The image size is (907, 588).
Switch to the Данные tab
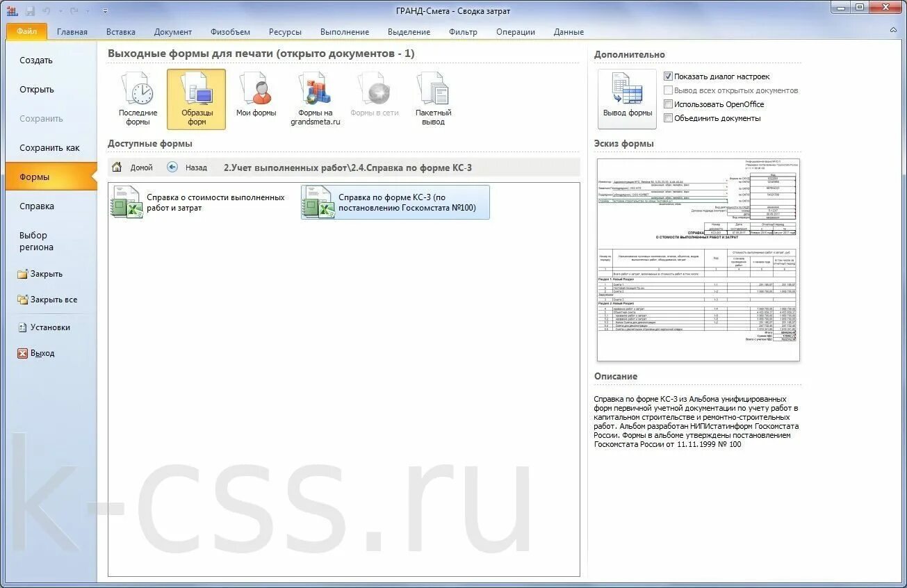569,32
